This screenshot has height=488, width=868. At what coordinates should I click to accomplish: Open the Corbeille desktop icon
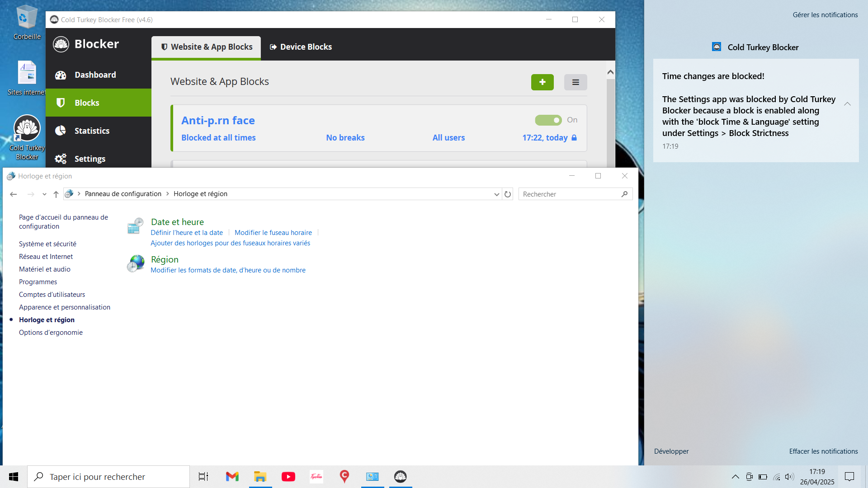tap(27, 23)
